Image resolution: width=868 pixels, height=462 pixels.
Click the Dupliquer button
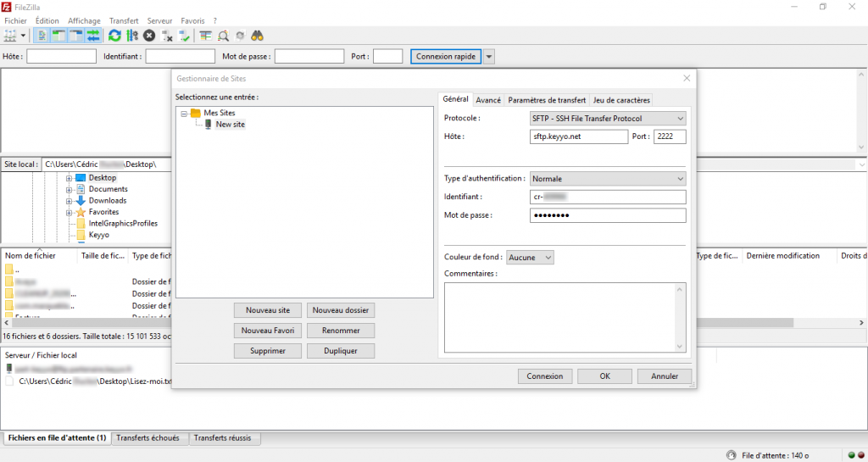pyautogui.click(x=341, y=351)
